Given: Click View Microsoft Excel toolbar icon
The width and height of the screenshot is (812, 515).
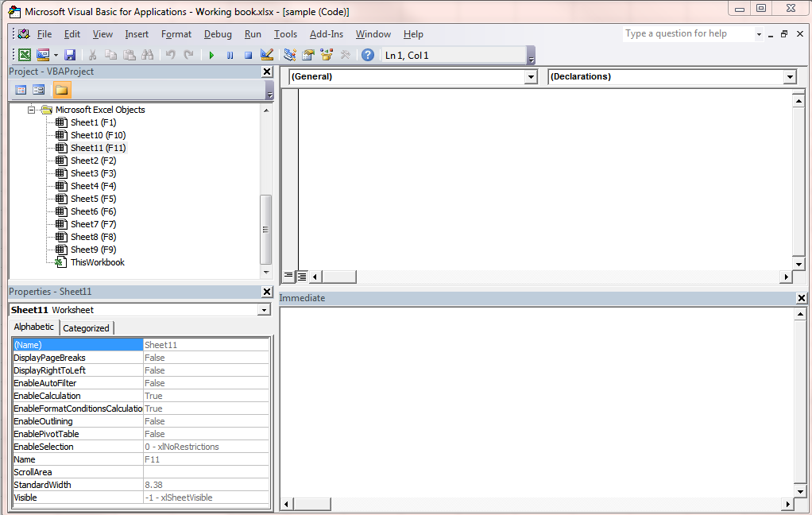Looking at the screenshot, I should point(25,55).
